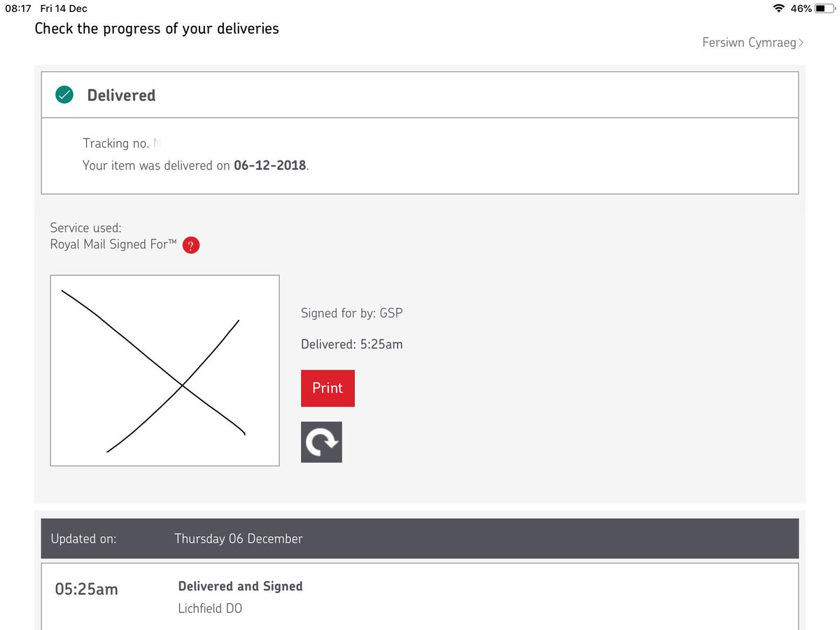Tap the circular refresh icon below Print
Screen dimensions: 840x630
321,442
